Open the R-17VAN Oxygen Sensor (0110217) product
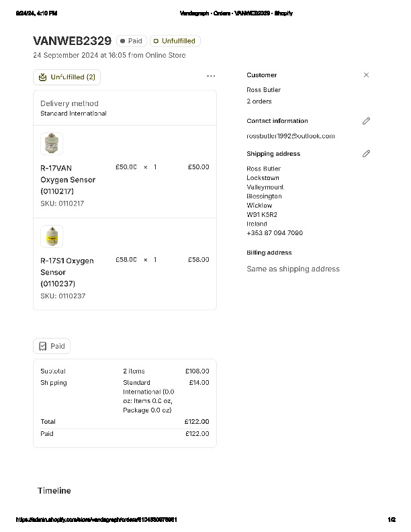 click(x=67, y=179)
